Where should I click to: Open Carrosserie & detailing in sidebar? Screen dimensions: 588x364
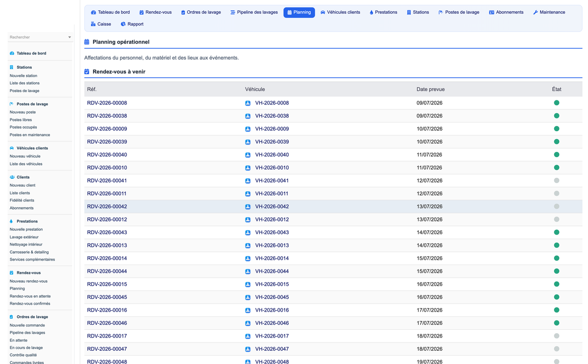(x=29, y=252)
